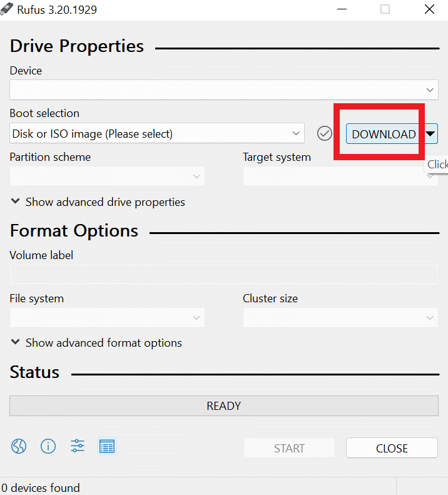Expand Show advanced format options
The height and width of the screenshot is (495, 448).
click(96, 343)
